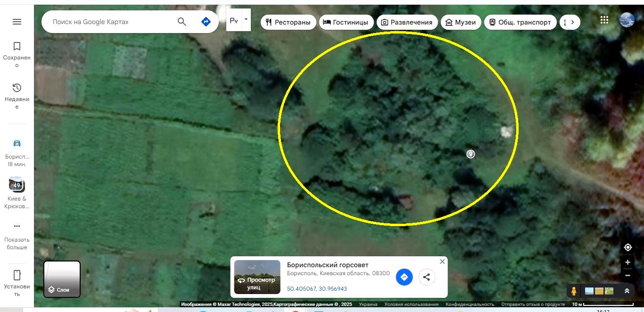
Task: Zoom in with the plus button
Action: 627,262
